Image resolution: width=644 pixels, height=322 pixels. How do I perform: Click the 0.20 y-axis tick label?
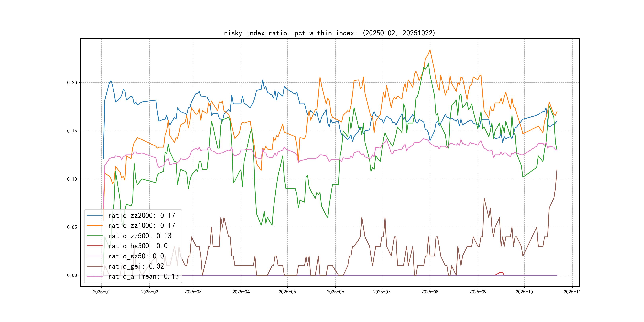[x=72, y=83]
